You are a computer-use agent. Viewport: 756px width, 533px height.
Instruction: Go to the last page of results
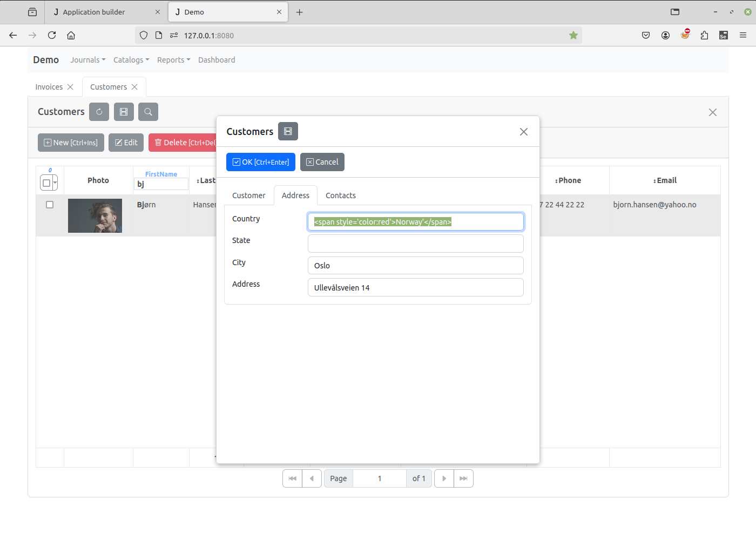point(463,478)
